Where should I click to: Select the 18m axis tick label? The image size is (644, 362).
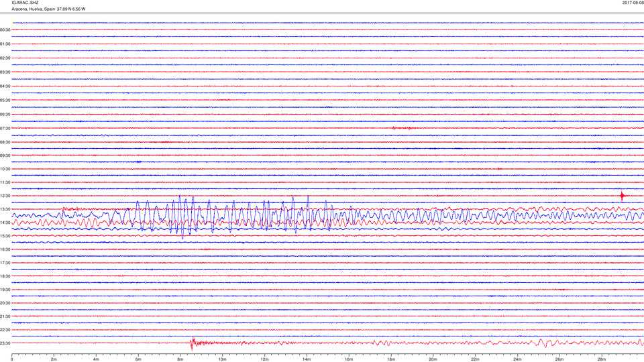coord(391,359)
